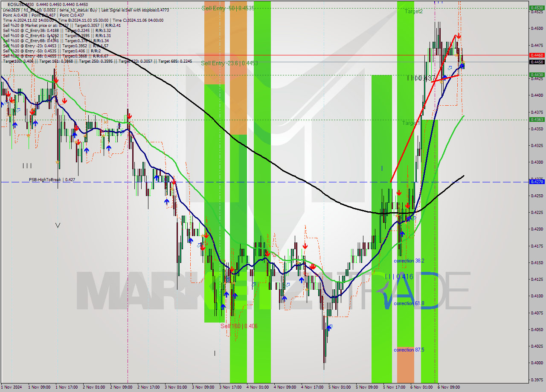546x392 pixels.
Task: Click the '6 Nov 09:00' time axis label
Action: [x=449, y=387]
